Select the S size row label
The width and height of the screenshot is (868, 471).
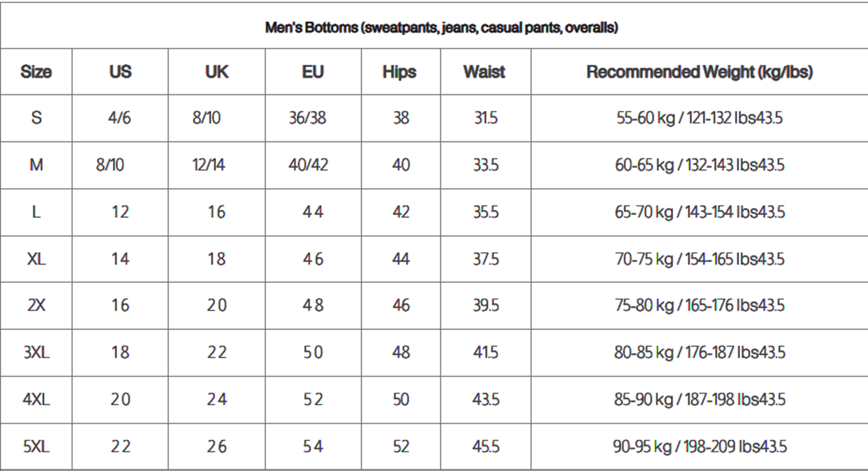36,118
